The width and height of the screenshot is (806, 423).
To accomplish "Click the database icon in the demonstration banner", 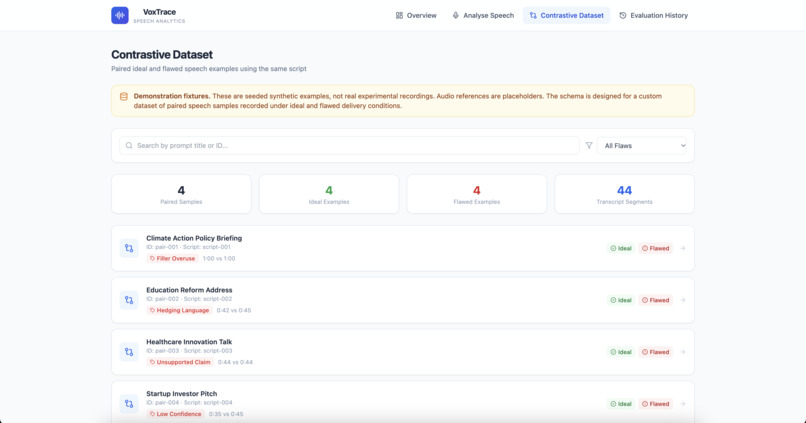I will (x=124, y=96).
